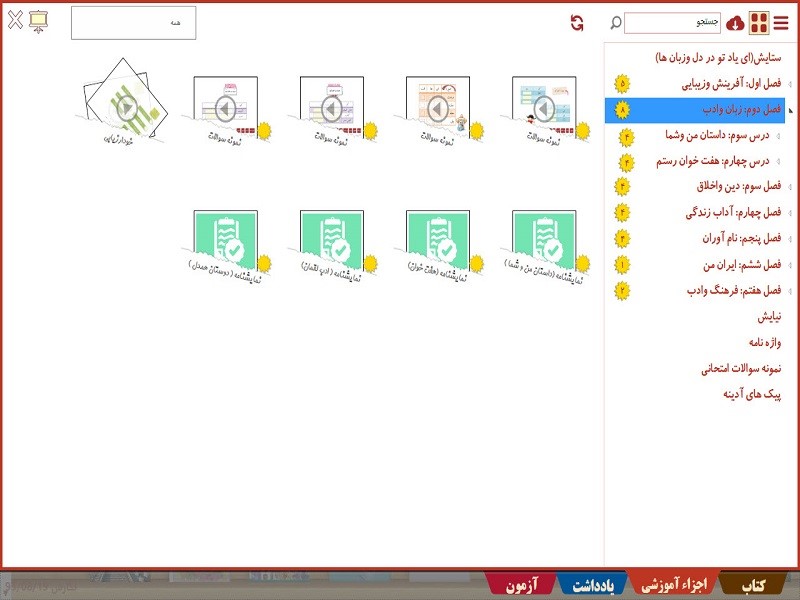Viewport: 800px width, 600px height.
Task: Select the grid view icon near search bar
Action: coord(759,23)
